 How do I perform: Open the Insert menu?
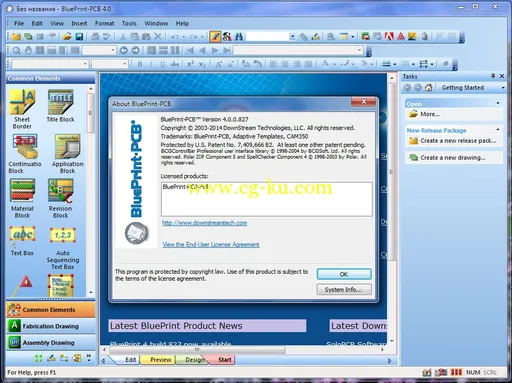point(79,23)
